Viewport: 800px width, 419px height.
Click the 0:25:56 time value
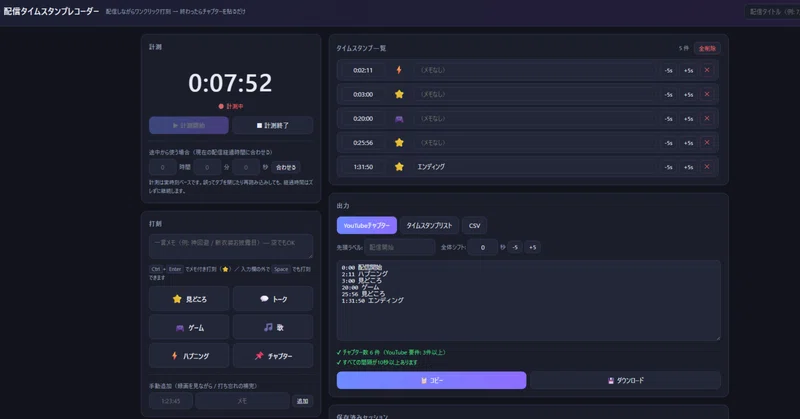pos(363,143)
